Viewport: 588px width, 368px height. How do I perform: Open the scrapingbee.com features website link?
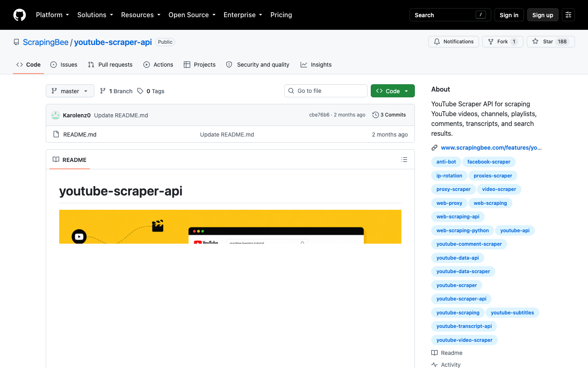pyautogui.click(x=491, y=148)
